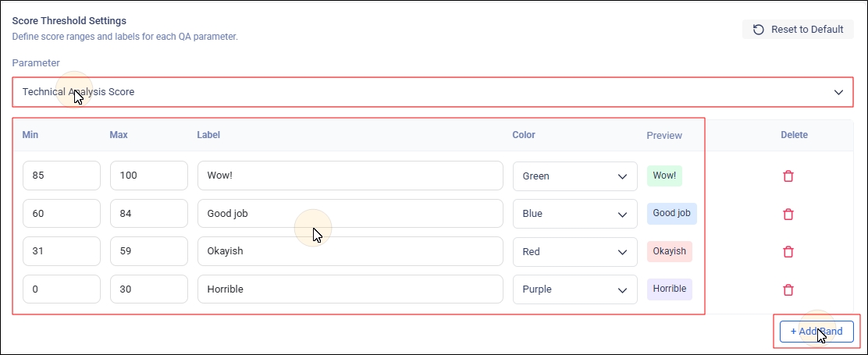The width and height of the screenshot is (868, 355).
Task: Click the Wow! green preview badge
Action: 664,176
